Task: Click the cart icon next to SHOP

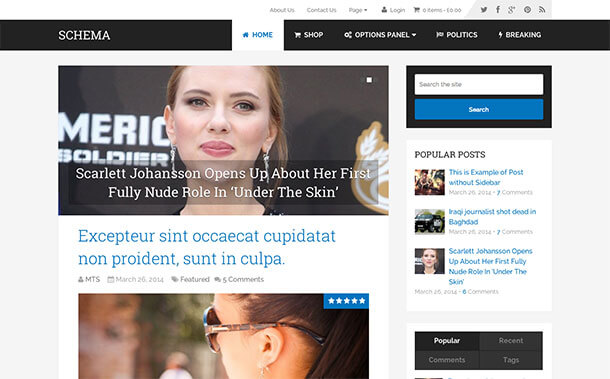Action: point(298,35)
